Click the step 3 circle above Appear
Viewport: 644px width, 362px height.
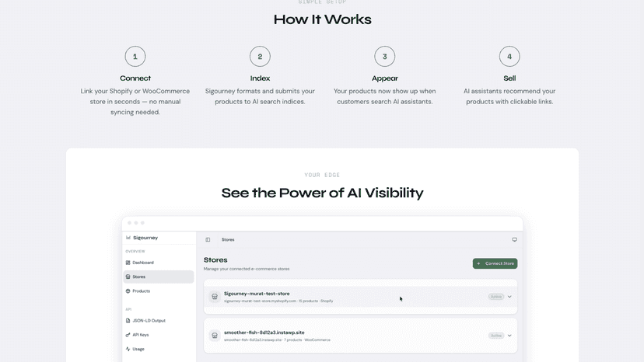(x=385, y=57)
